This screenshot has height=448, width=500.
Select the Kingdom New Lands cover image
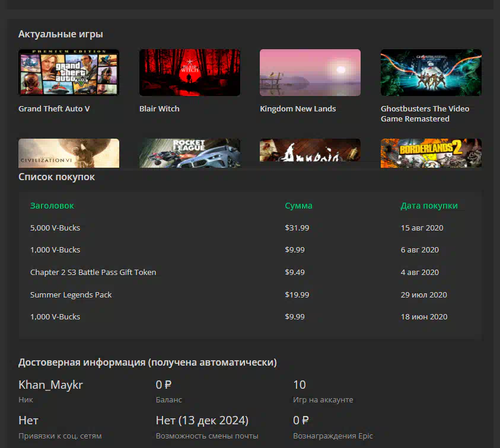tap(310, 73)
